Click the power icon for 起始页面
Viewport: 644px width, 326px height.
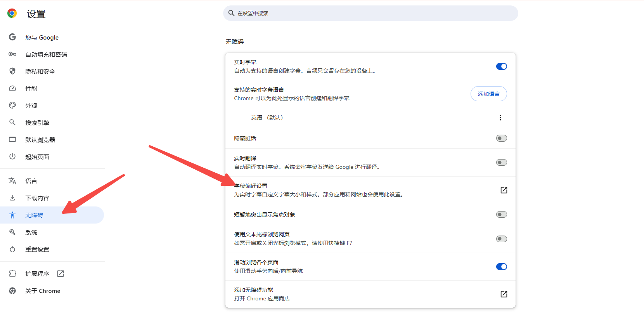pos(12,157)
